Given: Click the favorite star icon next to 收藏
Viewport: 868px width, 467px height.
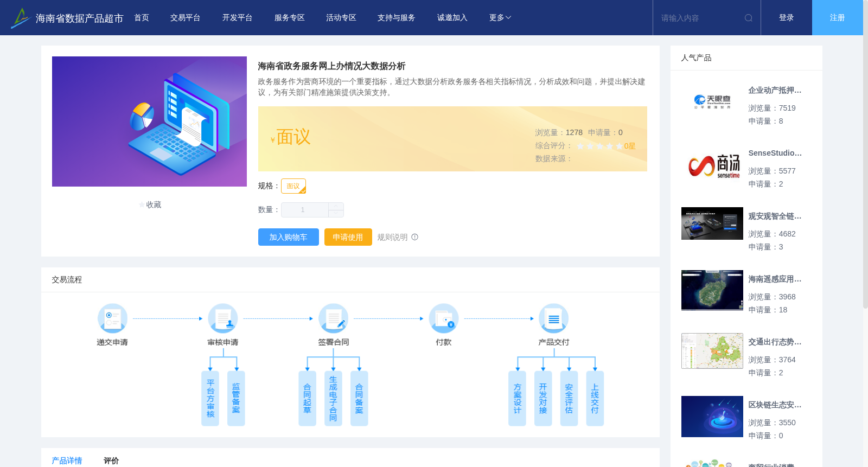Looking at the screenshot, I should 142,205.
